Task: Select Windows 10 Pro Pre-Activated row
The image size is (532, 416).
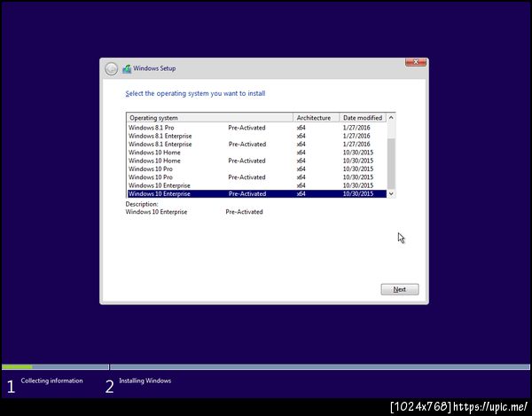Action: pos(257,177)
